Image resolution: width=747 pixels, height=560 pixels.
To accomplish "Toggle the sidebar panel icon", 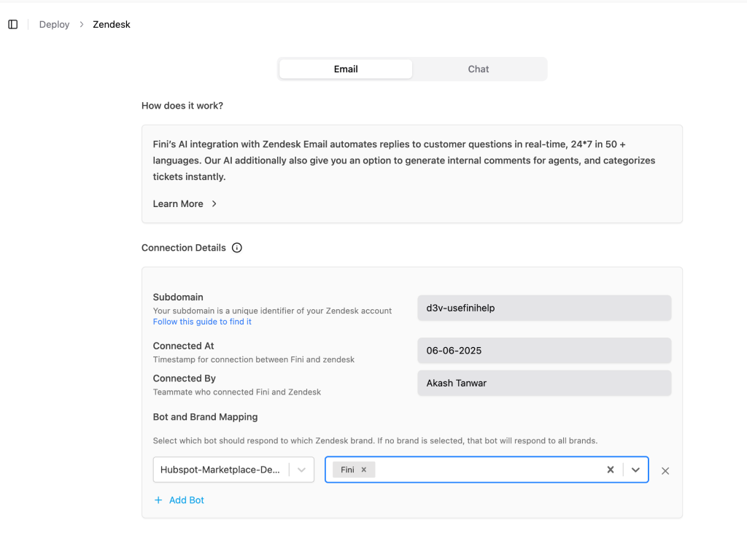I will point(13,25).
